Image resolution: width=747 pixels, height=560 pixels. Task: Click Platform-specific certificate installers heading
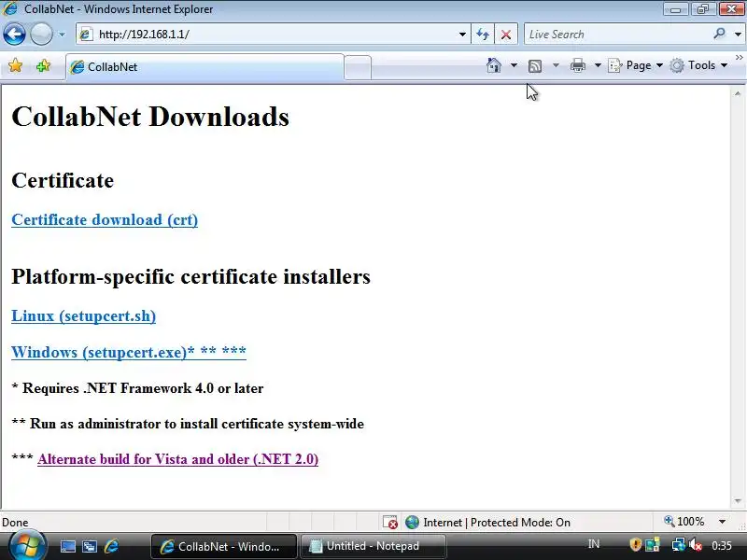[x=190, y=276]
